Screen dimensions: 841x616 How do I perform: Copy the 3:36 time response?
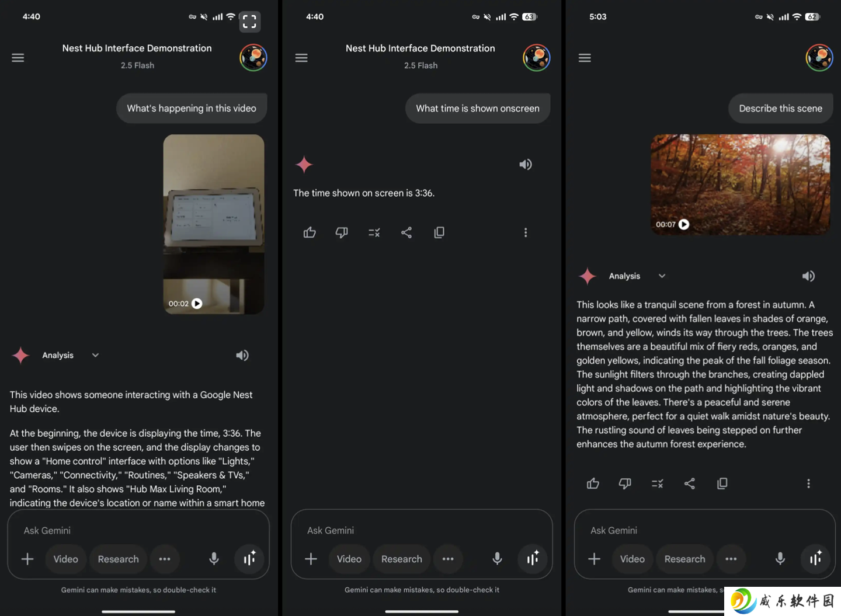[x=439, y=232]
